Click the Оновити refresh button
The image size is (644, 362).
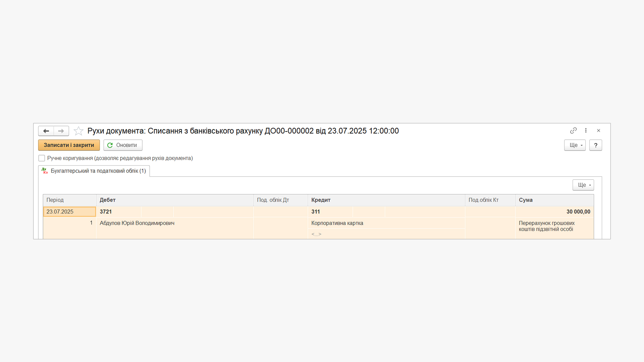tap(123, 145)
